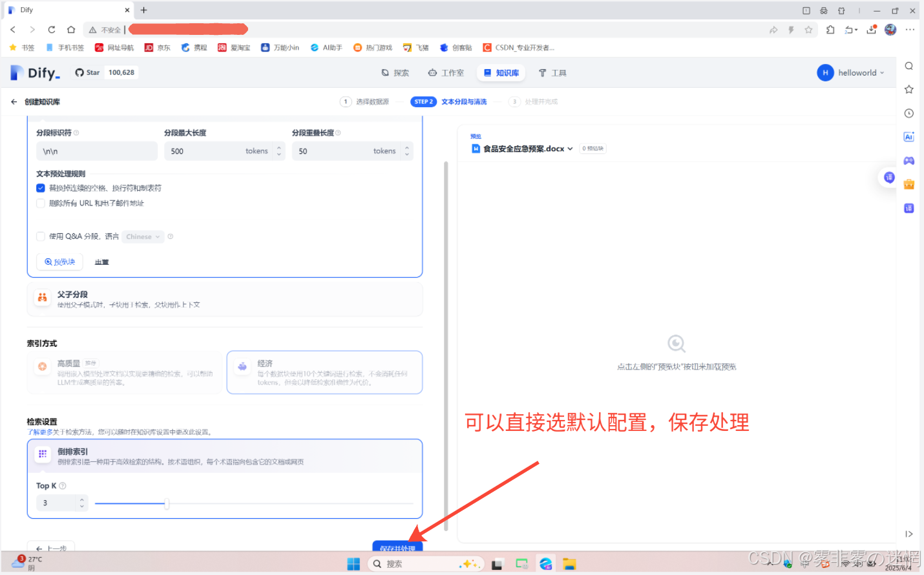
Task: Open the Edge browser taskbar icon
Action: point(546,564)
